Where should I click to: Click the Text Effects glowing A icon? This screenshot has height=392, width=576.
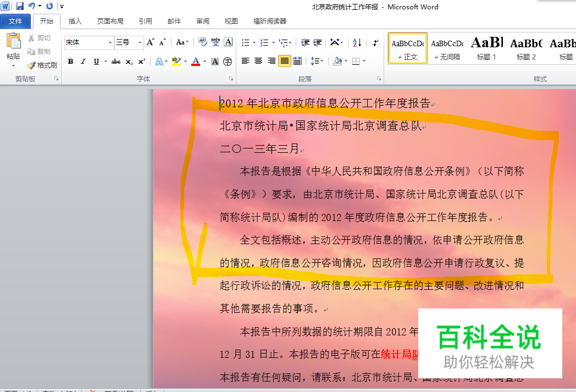[159, 62]
